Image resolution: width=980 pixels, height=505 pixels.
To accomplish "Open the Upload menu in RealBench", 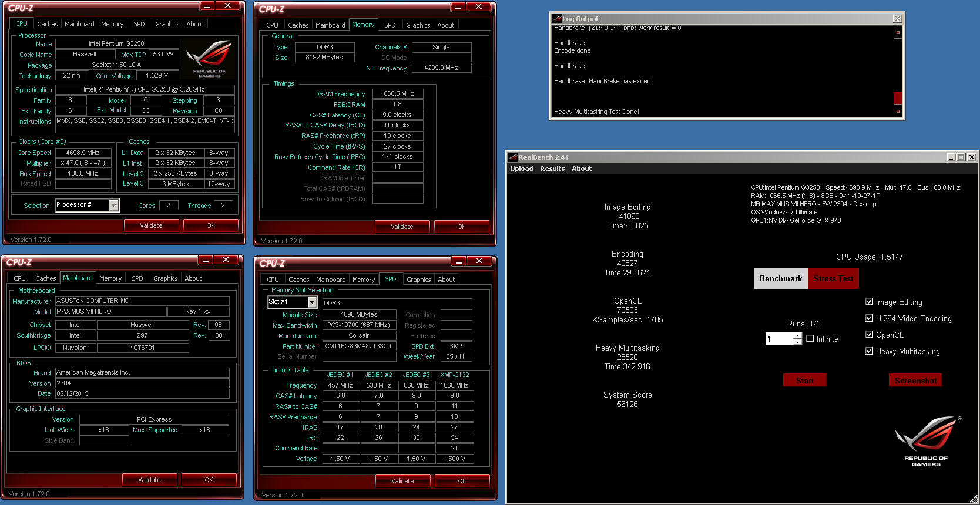I will (521, 169).
